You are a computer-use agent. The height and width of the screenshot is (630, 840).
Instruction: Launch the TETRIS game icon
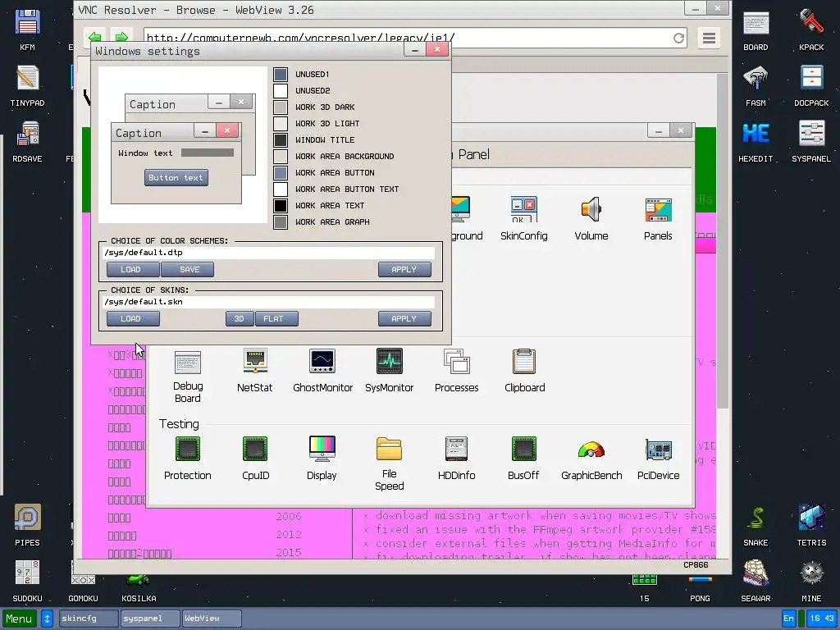tap(811, 525)
